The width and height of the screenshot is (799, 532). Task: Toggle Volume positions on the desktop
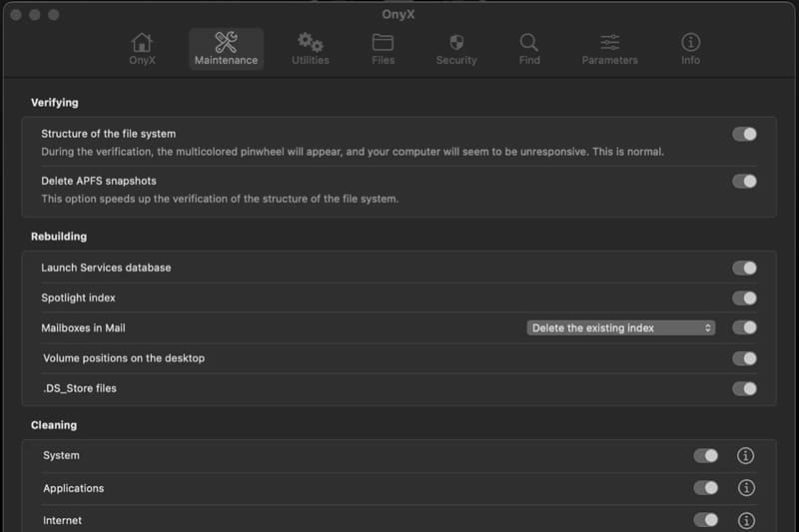coord(744,358)
